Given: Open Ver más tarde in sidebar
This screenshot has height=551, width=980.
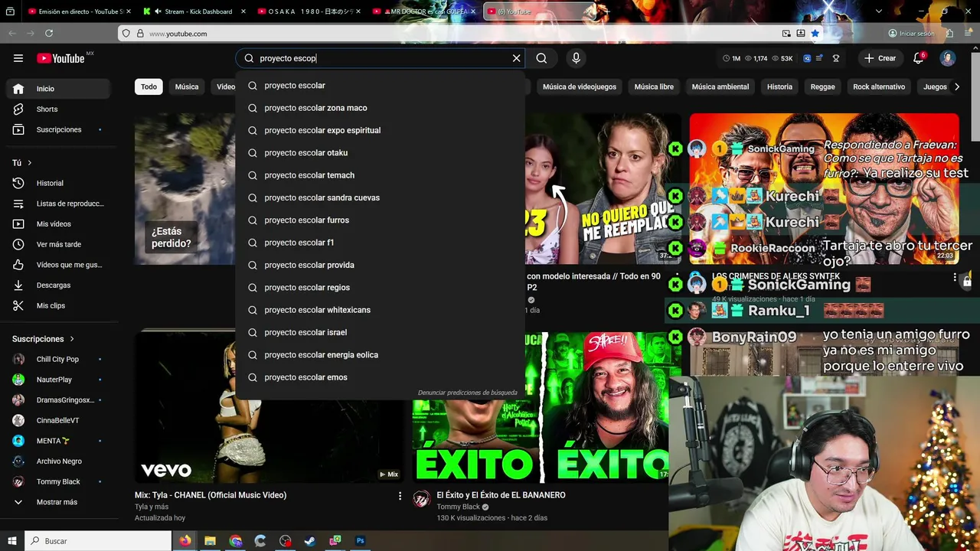Looking at the screenshot, I should tap(58, 244).
